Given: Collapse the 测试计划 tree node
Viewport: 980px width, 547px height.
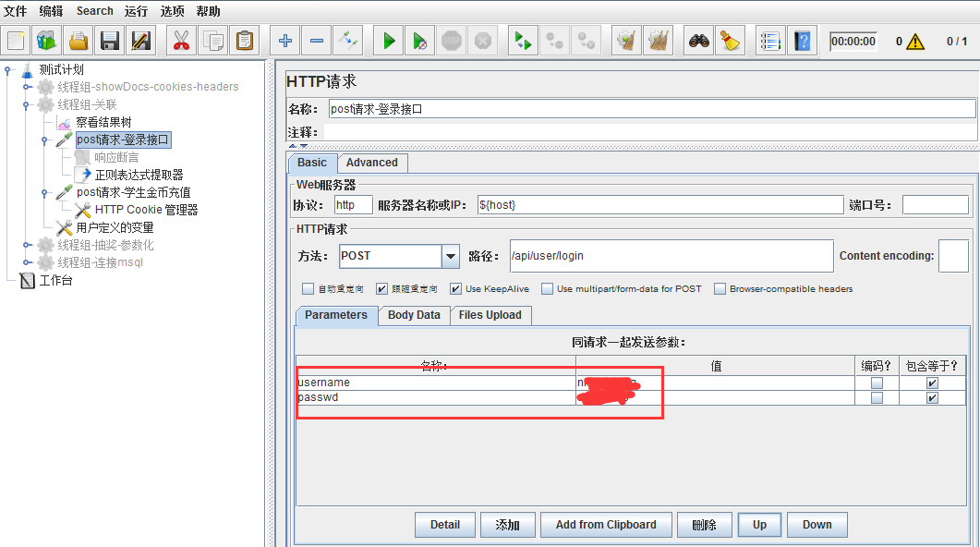Looking at the screenshot, I should tap(8, 70).
